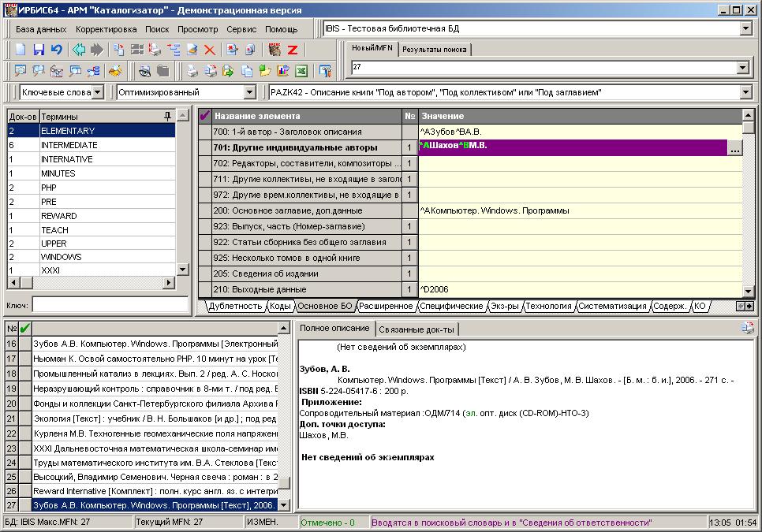The height and width of the screenshot is (532, 762).
Task: Click the 'Ключ:' search key input field
Action: 110,305
